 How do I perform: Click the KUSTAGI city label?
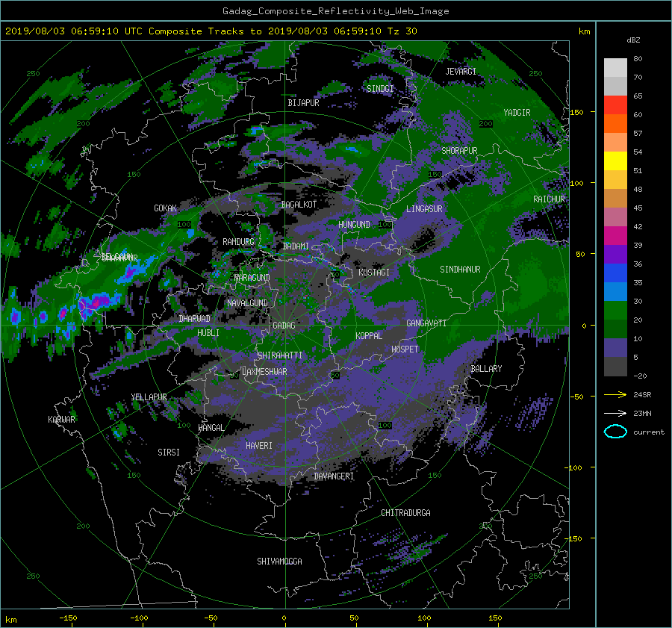374,273
